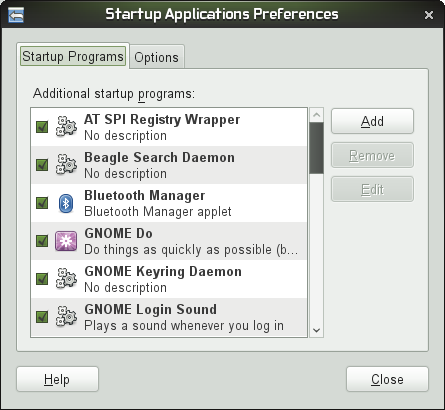Click the GNOME Do purple star icon
The height and width of the screenshot is (410, 445).
(66, 241)
